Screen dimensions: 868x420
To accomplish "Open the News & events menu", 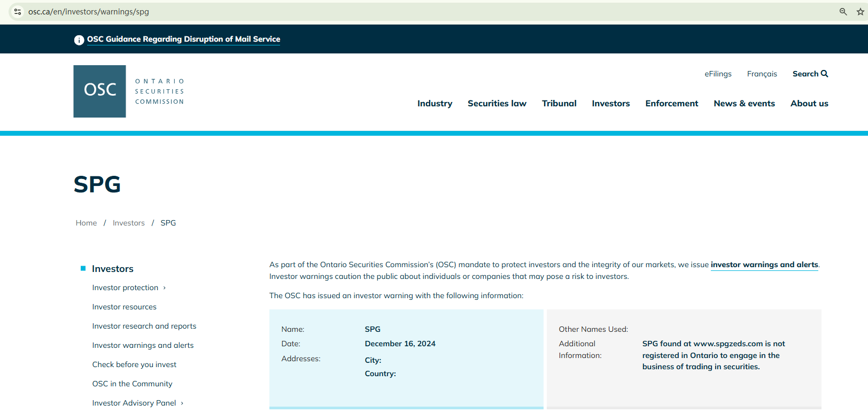I will (x=744, y=104).
